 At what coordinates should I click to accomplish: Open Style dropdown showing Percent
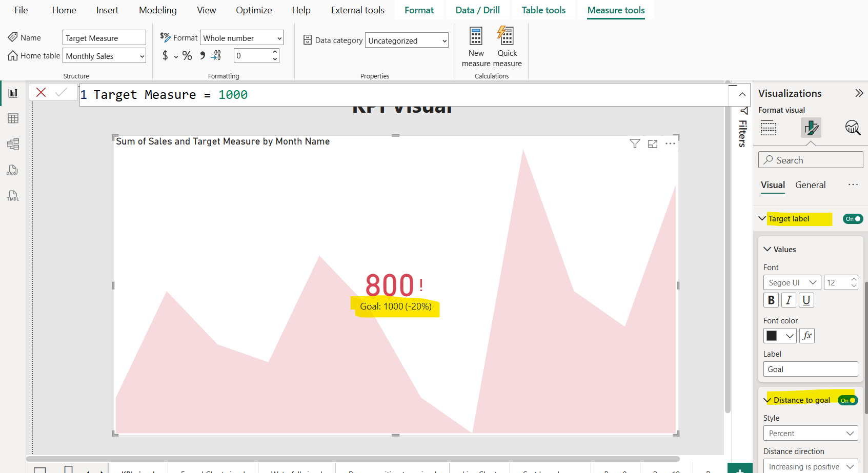810,434
